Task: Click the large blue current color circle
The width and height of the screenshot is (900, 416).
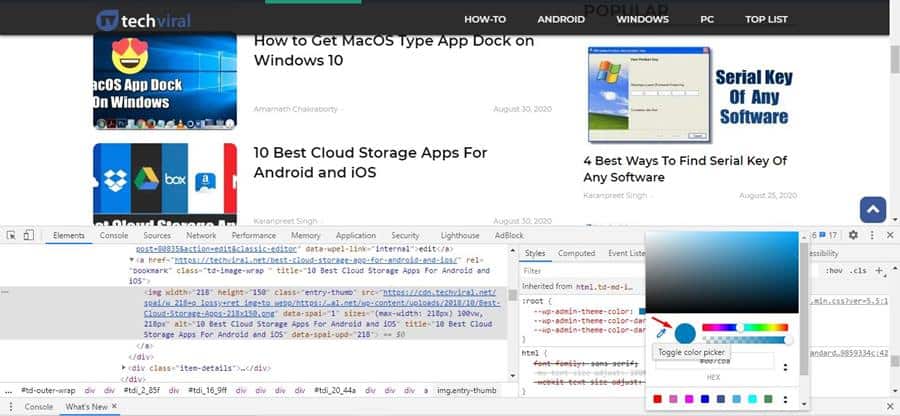Action: coord(685,334)
